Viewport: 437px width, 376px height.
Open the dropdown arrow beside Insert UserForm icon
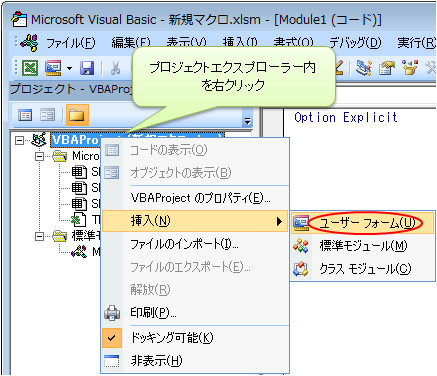click(69, 68)
